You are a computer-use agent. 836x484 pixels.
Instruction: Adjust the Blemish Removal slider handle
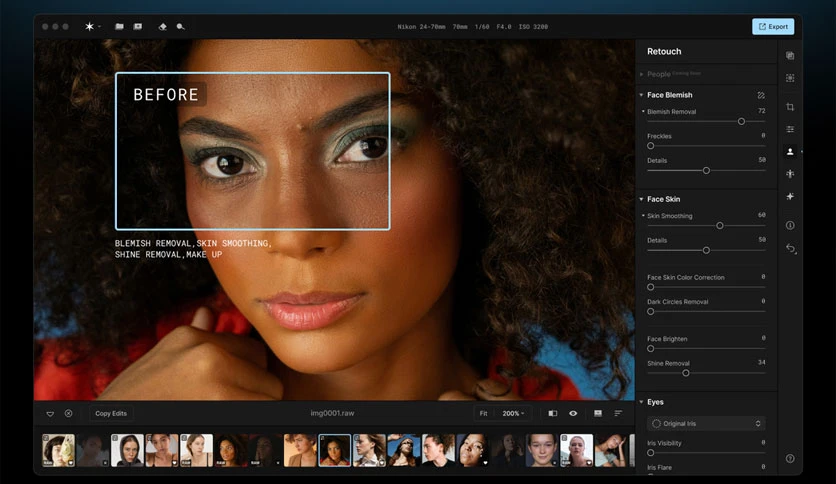pyautogui.click(x=741, y=122)
